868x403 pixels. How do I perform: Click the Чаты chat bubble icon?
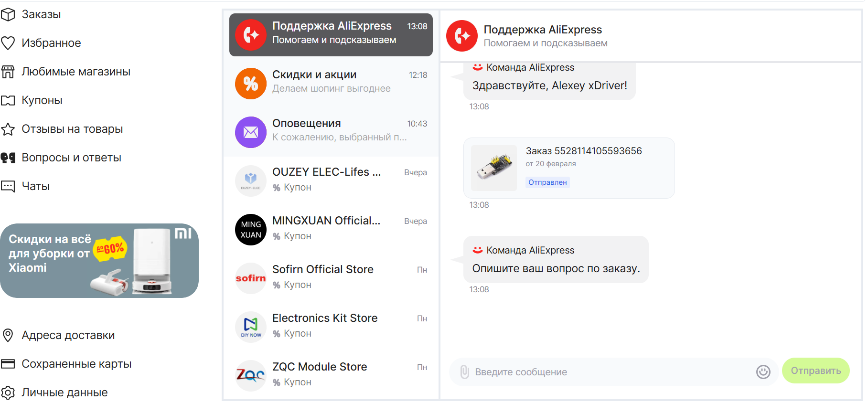8,186
